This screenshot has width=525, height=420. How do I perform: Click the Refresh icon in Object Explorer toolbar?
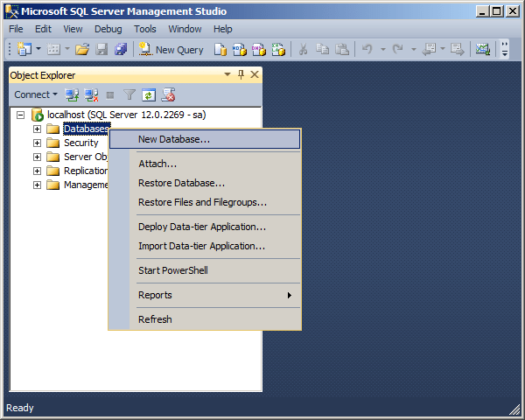point(149,94)
